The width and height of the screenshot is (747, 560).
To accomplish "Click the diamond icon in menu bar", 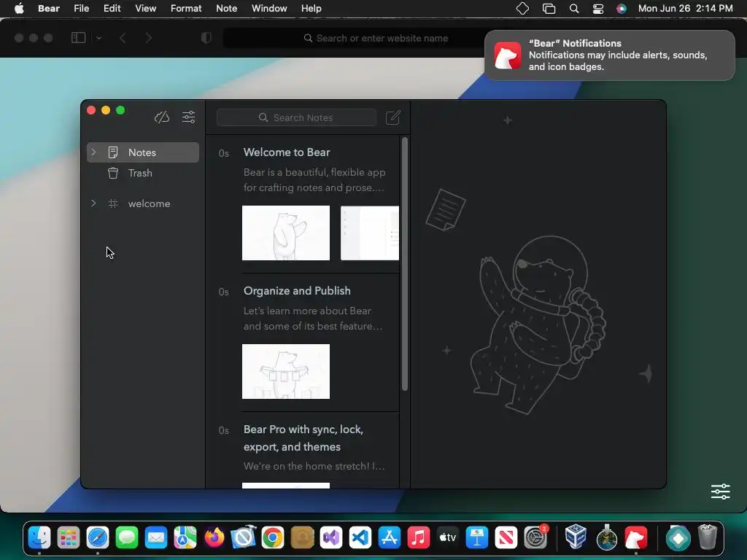I will pyautogui.click(x=522, y=9).
